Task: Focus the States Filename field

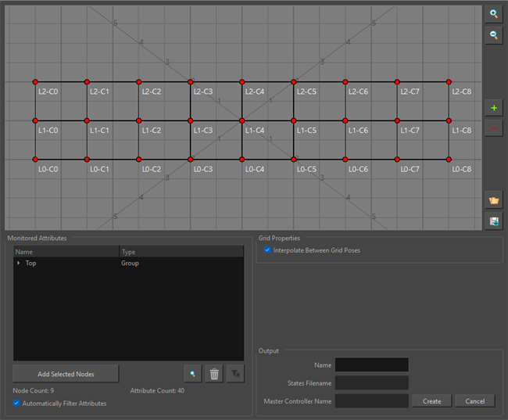Action: tap(371, 383)
